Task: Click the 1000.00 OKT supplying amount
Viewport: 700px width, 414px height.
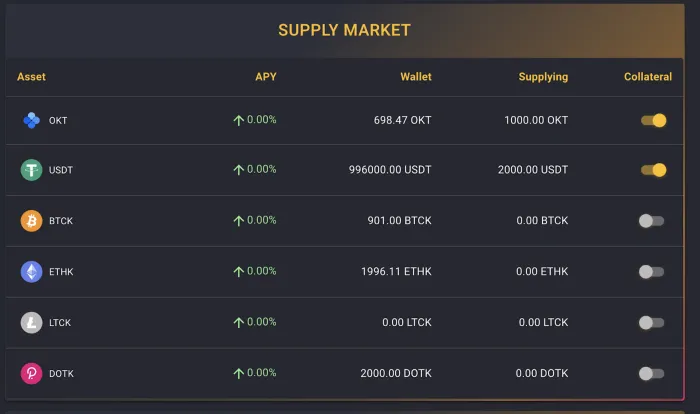Action: tap(536, 120)
